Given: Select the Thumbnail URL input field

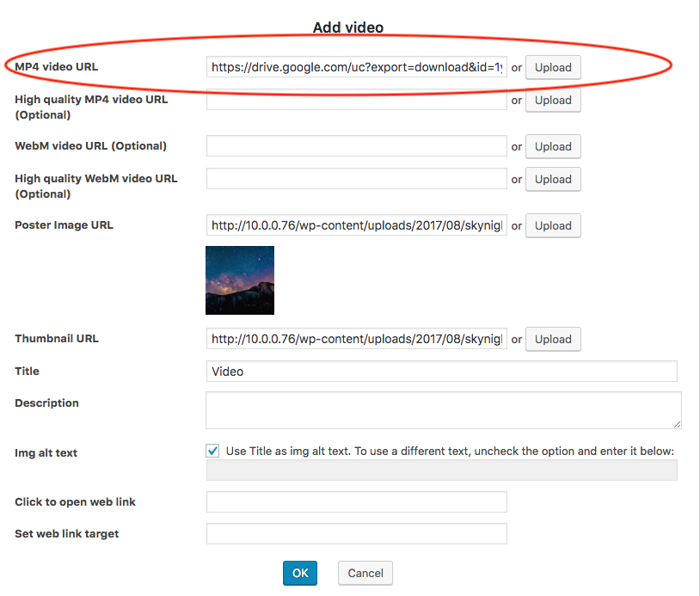Looking at the screenshot, I should [x=356, y=339].
